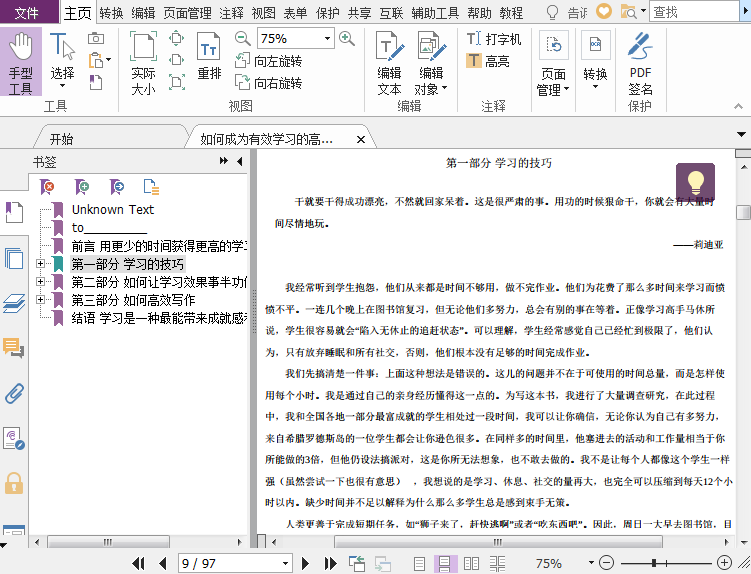Select the 前言 bookmark

click(159, 246)
